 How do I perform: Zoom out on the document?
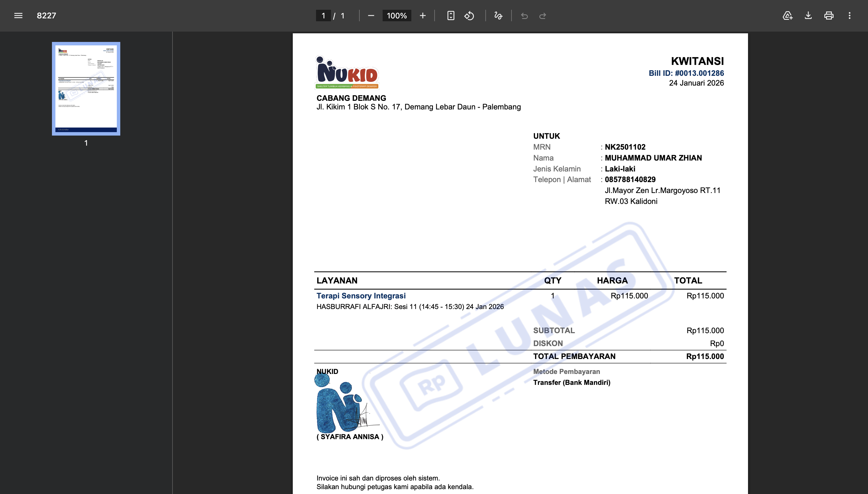pos(371,16)
